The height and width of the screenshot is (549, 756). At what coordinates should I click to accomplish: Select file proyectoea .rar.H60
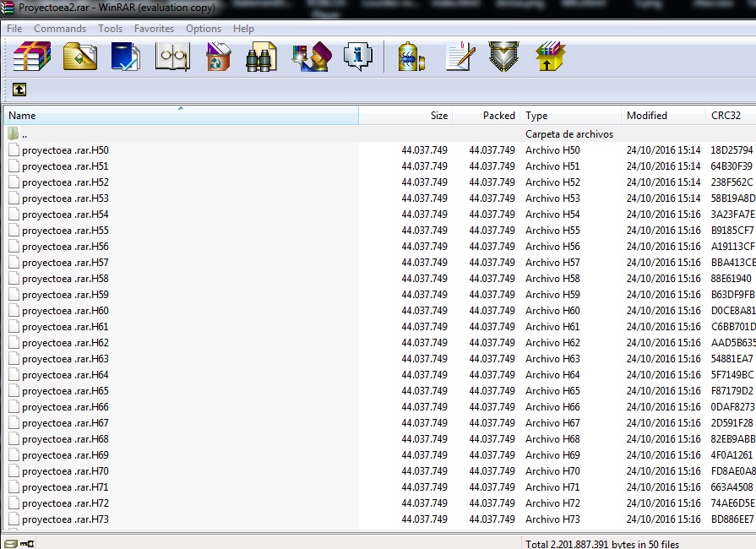tap(65, 311)
